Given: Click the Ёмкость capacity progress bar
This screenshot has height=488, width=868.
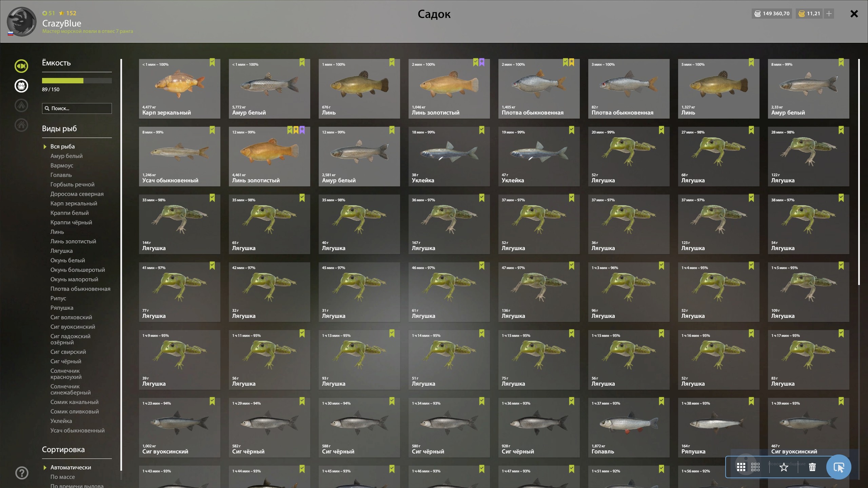Looking at the screenshot, I should click(x=77, y=81).
